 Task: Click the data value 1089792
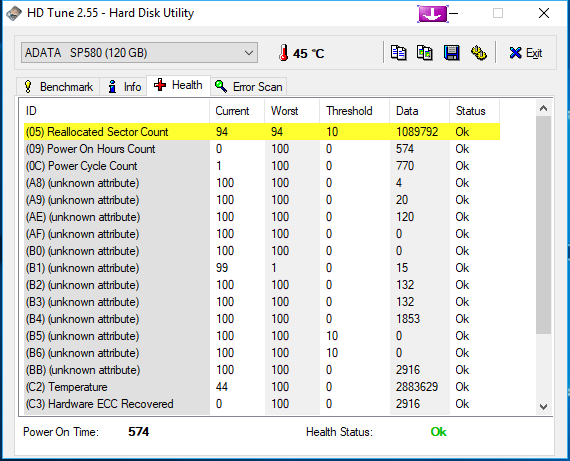417,132
